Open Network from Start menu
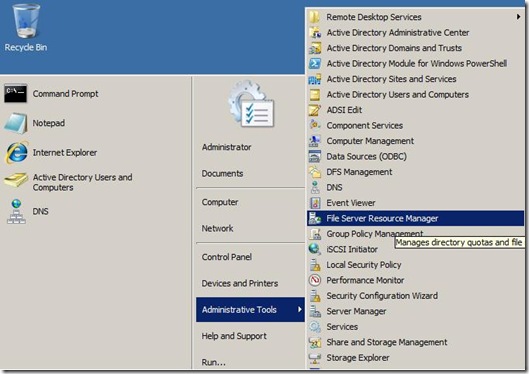The height and width of the screenshot is (374, 529). [x=217, y=229]
